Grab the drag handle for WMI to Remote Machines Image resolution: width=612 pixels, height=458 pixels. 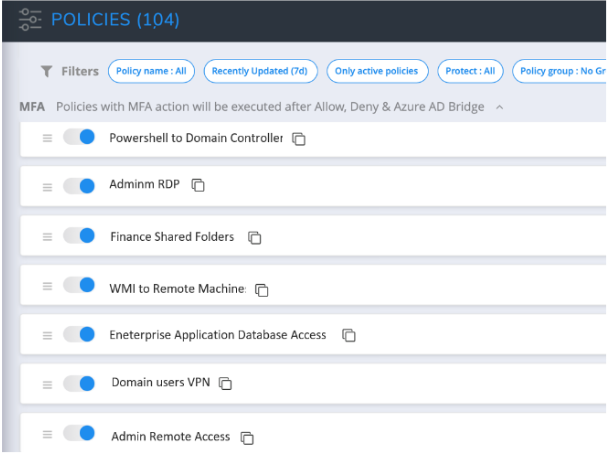click(x=47, y=287)
